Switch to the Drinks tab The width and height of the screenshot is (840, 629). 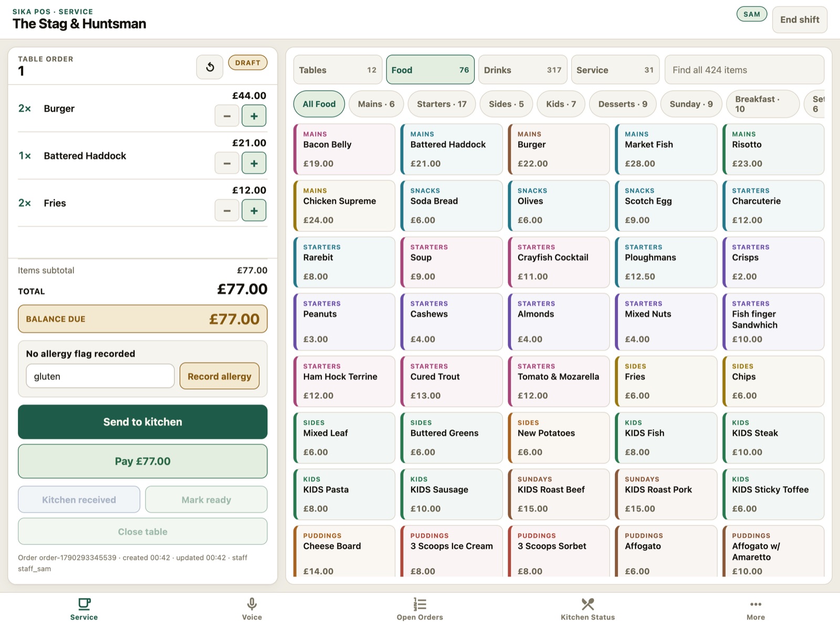[522, 70]
